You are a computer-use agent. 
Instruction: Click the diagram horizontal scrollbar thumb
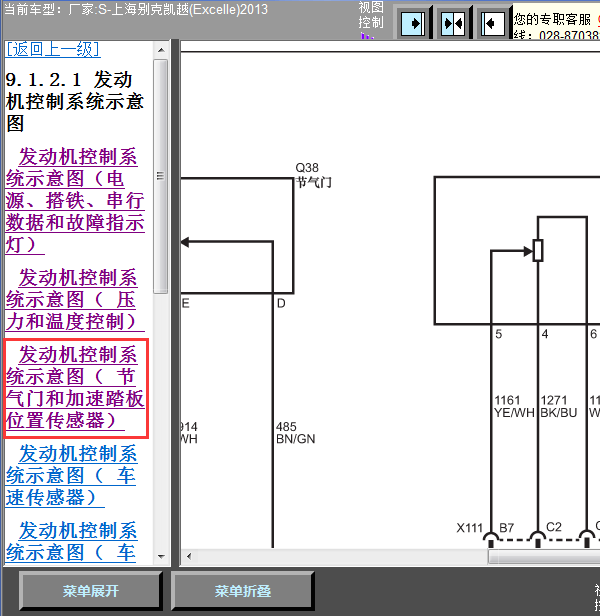(544, 556)
